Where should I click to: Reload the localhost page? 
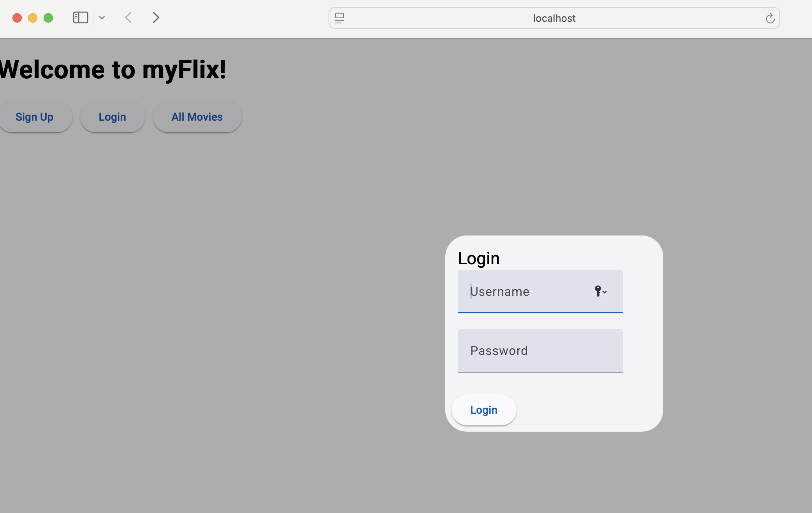(x=770, y=18)
